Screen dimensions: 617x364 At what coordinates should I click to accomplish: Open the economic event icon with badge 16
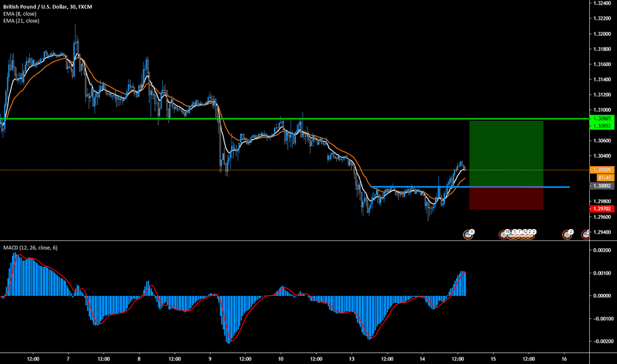pos(503,234)
